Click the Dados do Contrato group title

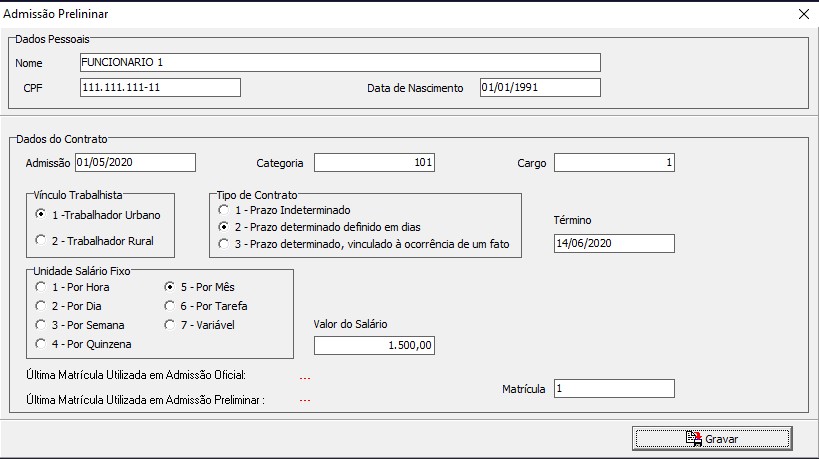pyautogui.click(x=62, y=139)
